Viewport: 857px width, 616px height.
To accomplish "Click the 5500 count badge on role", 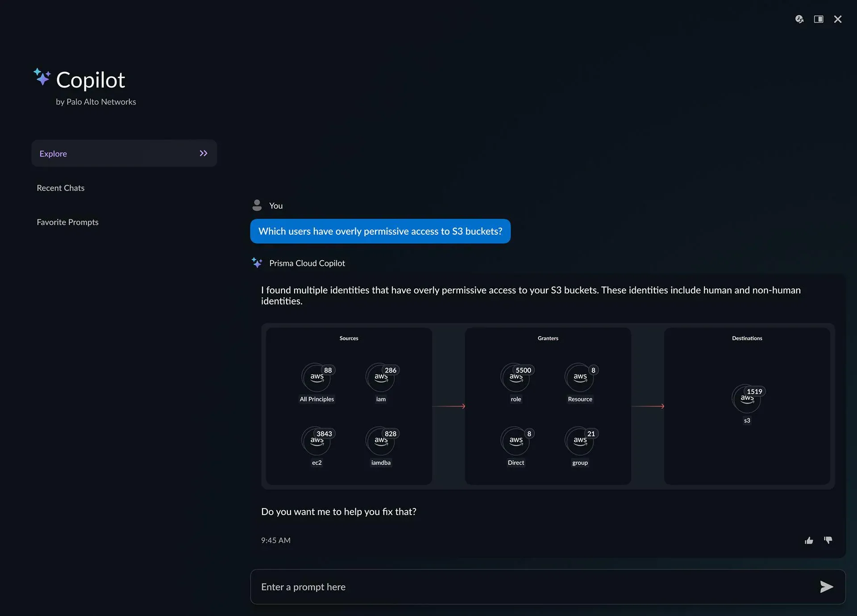I will 524,370.
